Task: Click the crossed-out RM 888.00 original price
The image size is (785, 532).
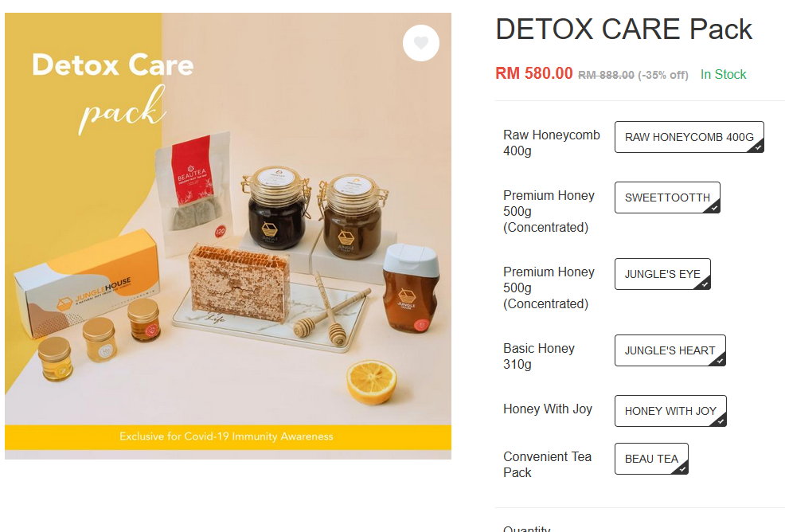Action: click(x=606, y=75)
